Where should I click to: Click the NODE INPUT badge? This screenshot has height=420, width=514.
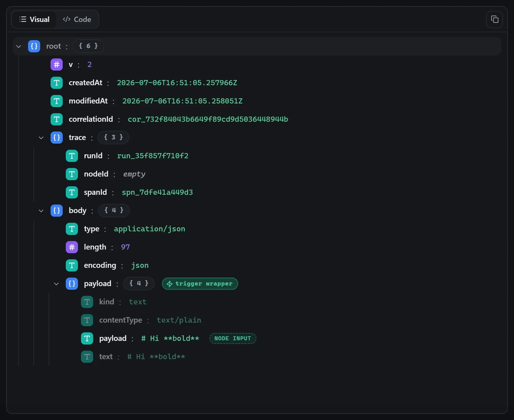click(x=233, y=338)
